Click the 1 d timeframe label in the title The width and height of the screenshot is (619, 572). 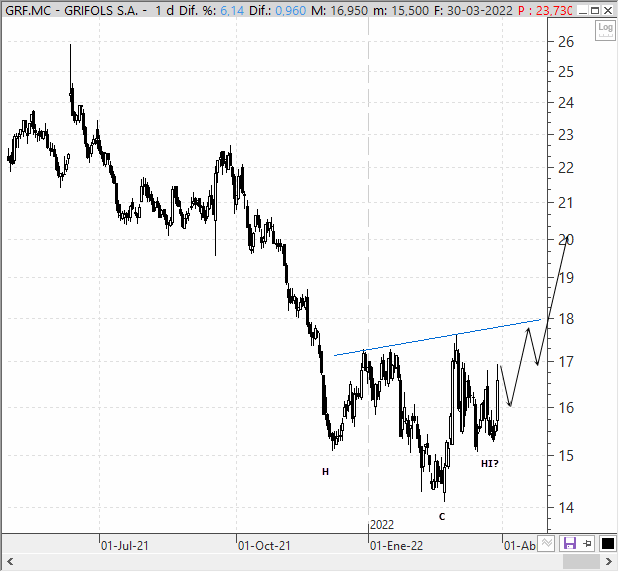165,11
